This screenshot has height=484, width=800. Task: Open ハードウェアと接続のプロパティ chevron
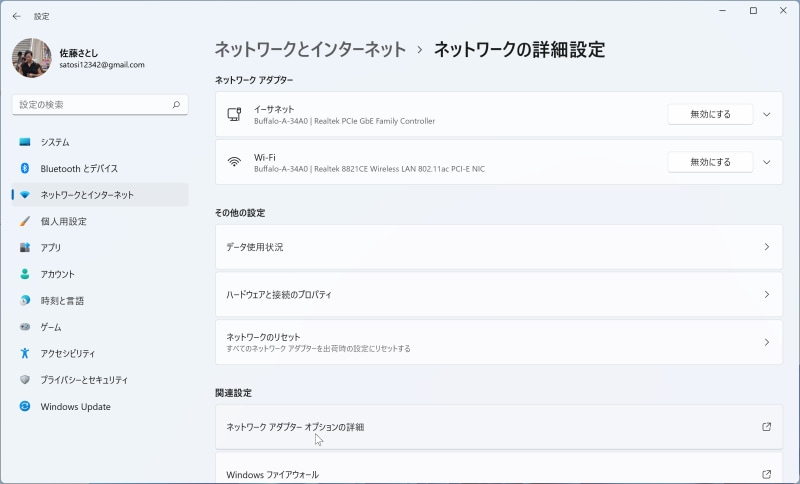tap(766, 295)
